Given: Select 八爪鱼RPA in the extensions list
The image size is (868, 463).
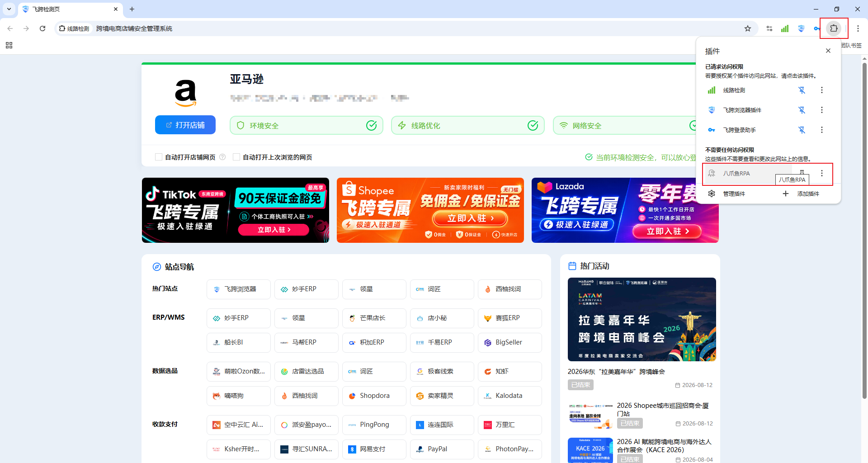Looking at the screenshot, I should 748,173.
